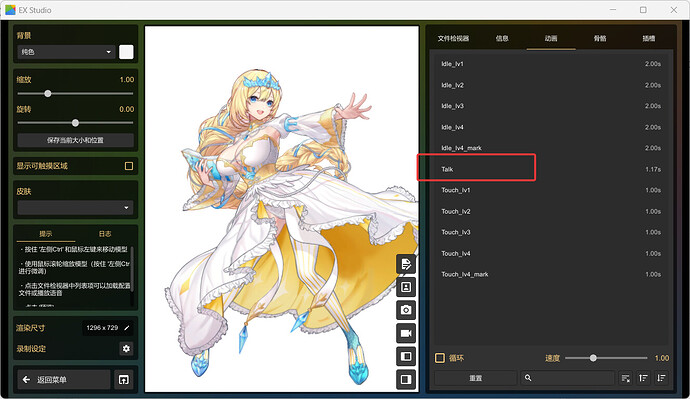Select the Idle_lv3 animation row
690x399 pixels.
(x=551, y=106)
